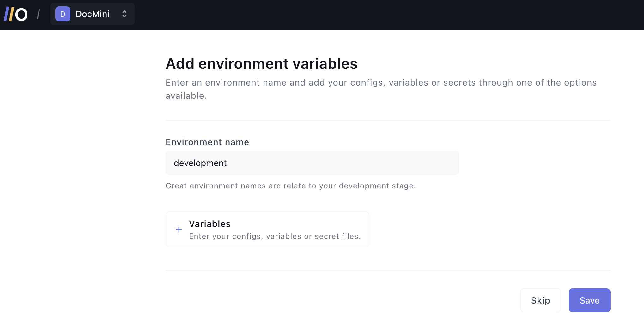The width and height of the screenshot is (644, 325).
Task: Select the DocMini project name
Action: [x=92, y=14]
